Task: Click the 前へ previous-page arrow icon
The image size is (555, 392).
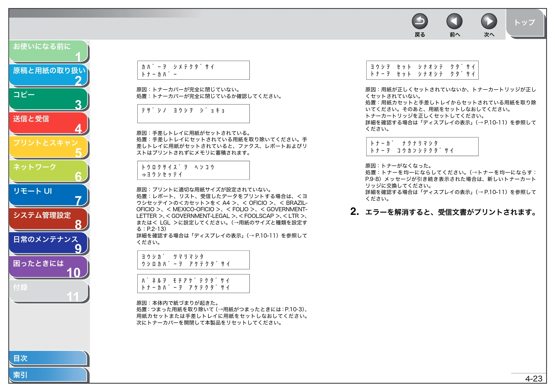Action: [454, 21]
